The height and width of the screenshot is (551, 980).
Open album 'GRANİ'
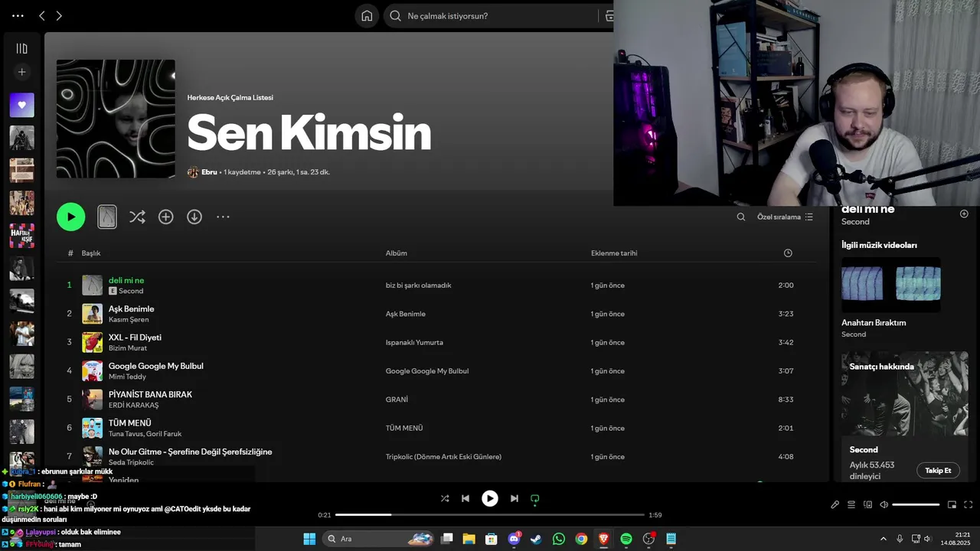[397, 399]
